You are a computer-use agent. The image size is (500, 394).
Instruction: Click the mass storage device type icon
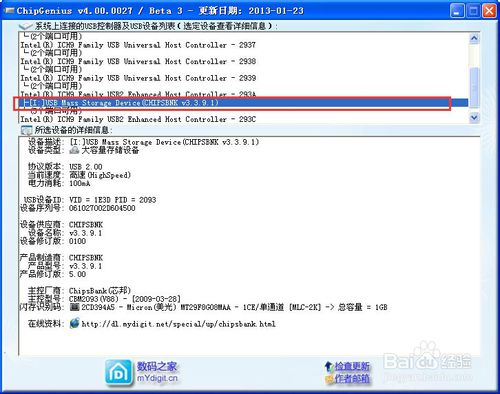coord(74,150)
